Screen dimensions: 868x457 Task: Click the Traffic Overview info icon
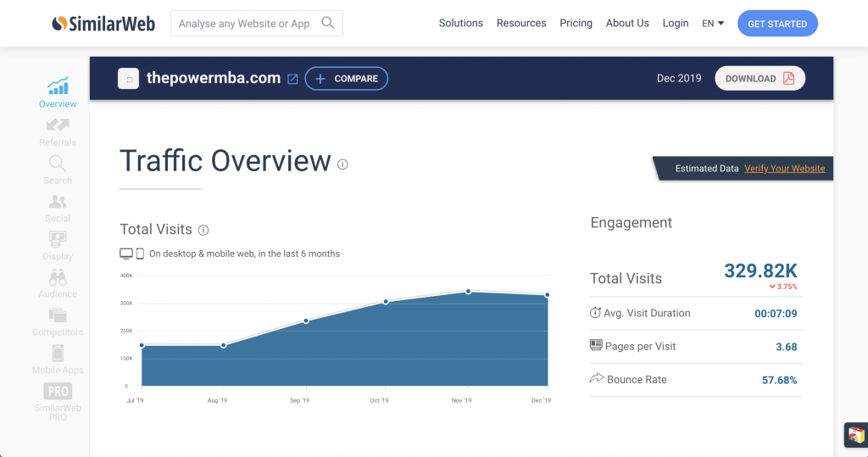[x=342, y=164]
